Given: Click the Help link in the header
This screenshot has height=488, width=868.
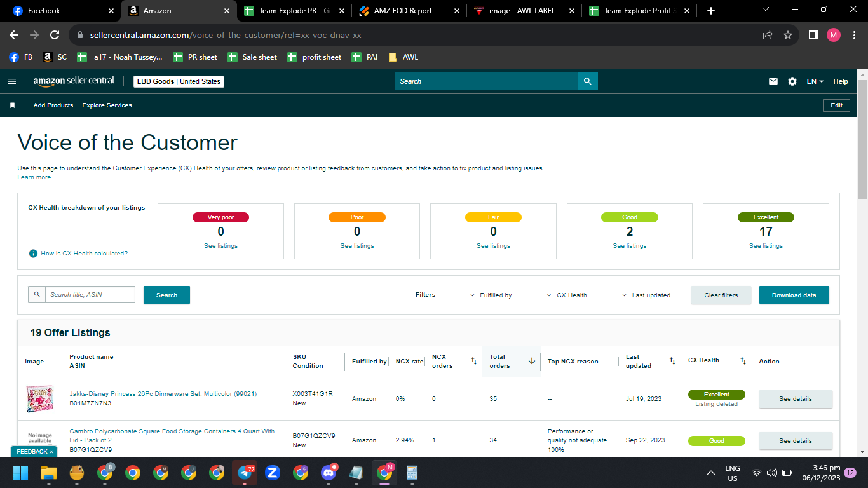Looking at the screenshot, I should [841, 81].
